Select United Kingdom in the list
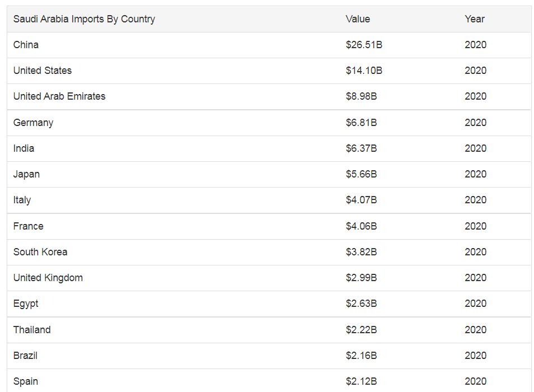Image resolution: width=534 pixels, height=392 pixels. click(48, 278)
